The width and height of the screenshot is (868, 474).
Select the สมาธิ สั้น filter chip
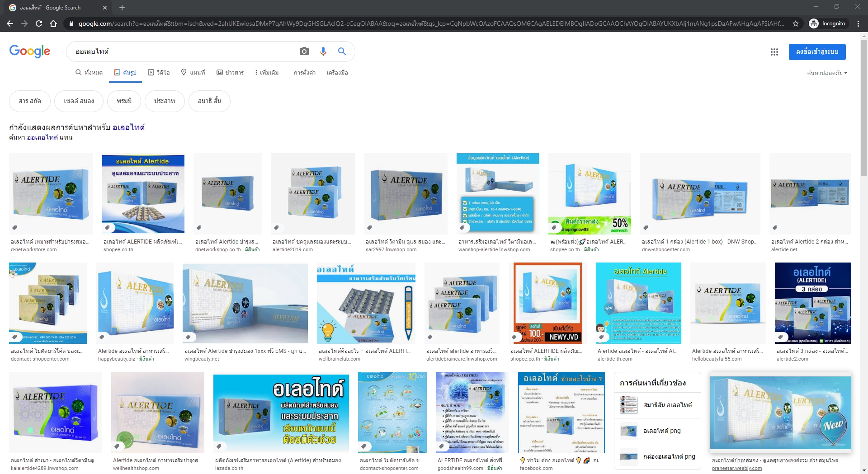click(209, 101)
